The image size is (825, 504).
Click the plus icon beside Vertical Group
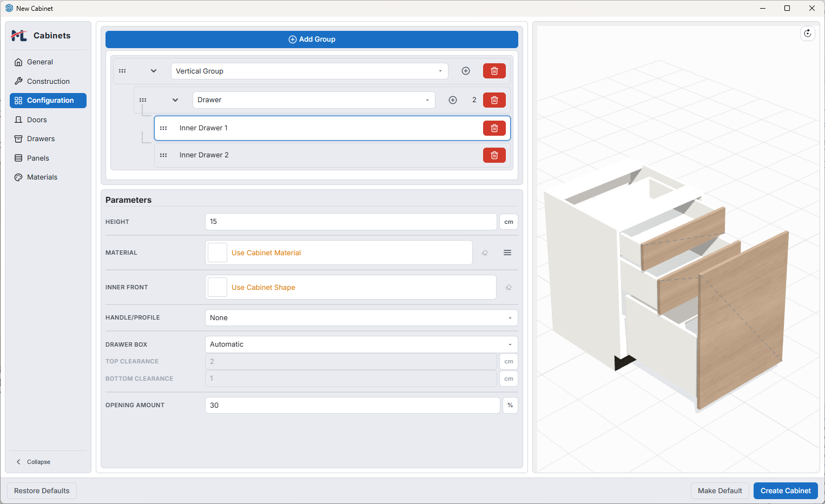[x=465, y=71]
